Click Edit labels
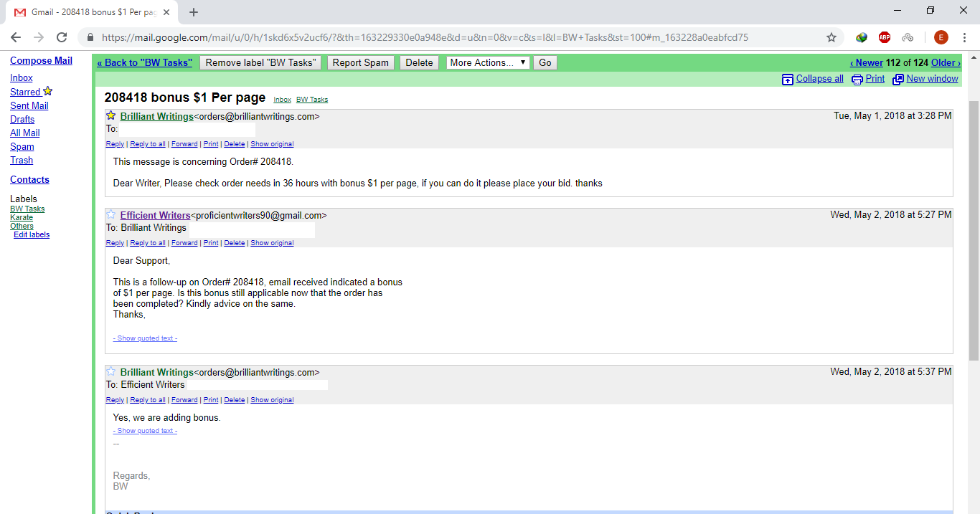980x514 pixels. [x=32, y=234]
